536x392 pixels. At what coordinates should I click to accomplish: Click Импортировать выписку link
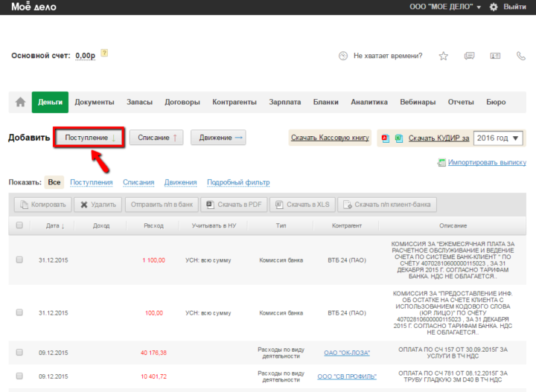point(487,163)
